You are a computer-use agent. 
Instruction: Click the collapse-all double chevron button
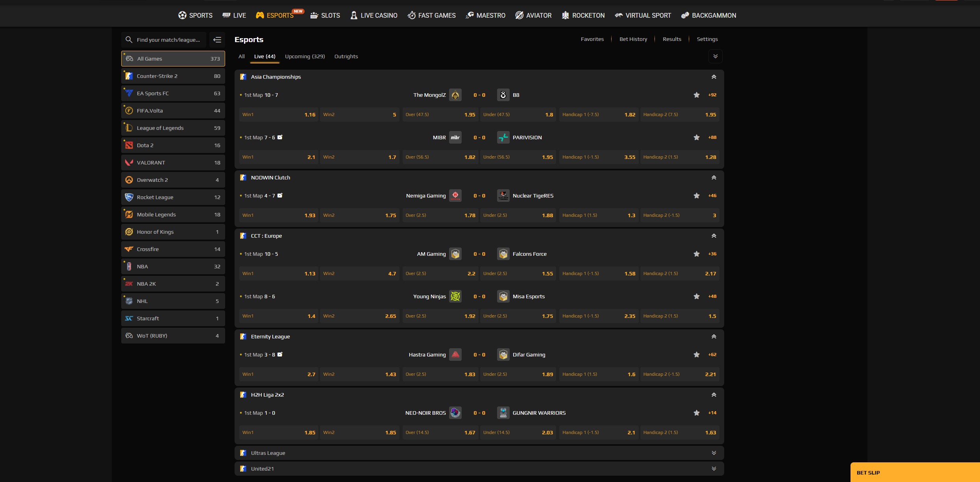click(716, 56)
